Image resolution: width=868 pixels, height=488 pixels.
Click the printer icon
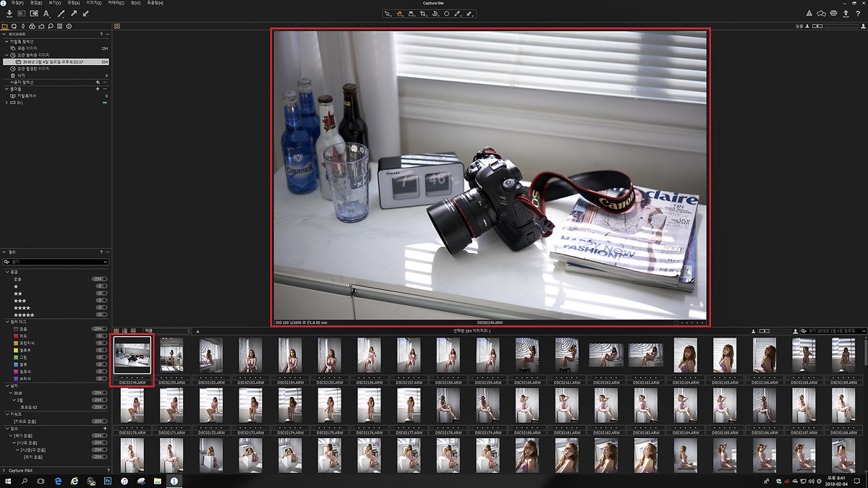[x=834, y=13]
